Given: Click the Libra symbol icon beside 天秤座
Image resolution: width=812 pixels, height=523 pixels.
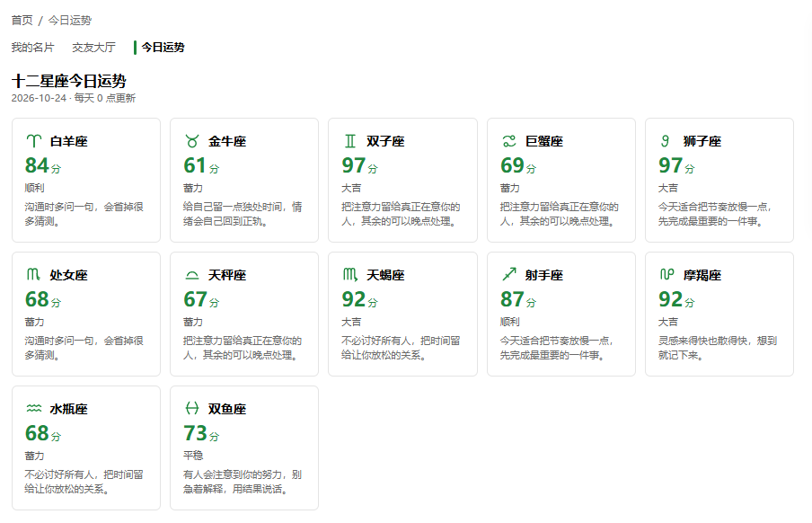Looking at the screenshot, I should coord(192,275).
